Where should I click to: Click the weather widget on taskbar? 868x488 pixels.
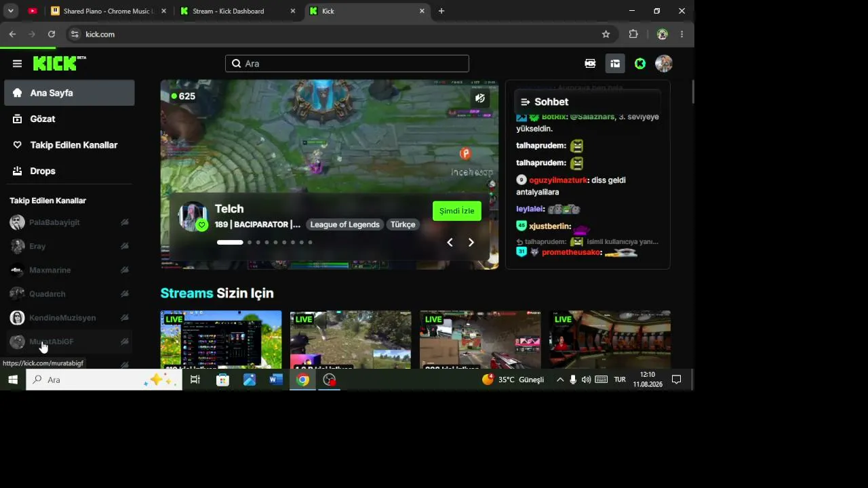point(513,380)
